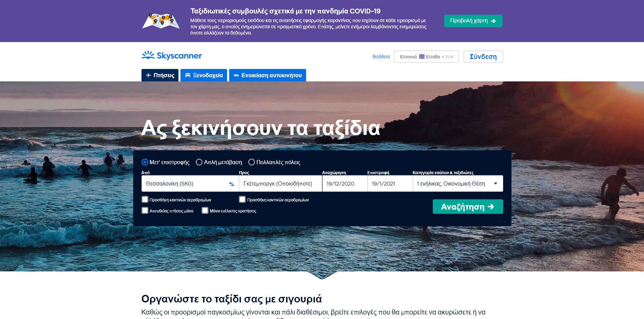Click the Skyscanner sun logo

[x=148, y=55]
